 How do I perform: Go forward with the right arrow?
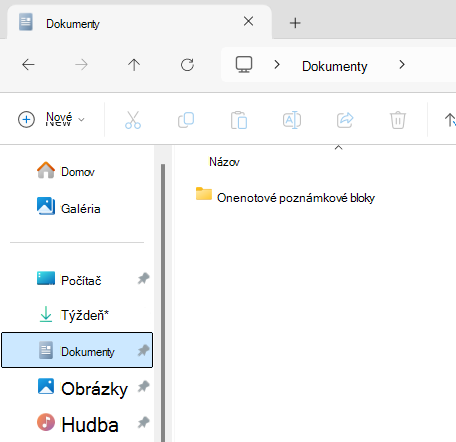point(81,64)
